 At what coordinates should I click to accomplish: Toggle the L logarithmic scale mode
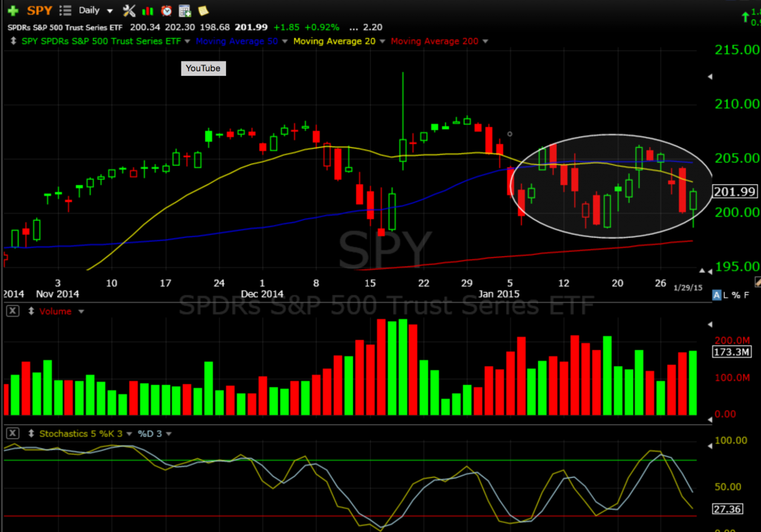[725, 295]
